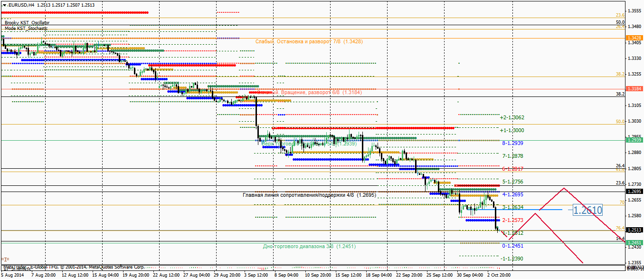Click the 1.3480 value on price scale
Viewport: 644px width, 279px height.
635,27
